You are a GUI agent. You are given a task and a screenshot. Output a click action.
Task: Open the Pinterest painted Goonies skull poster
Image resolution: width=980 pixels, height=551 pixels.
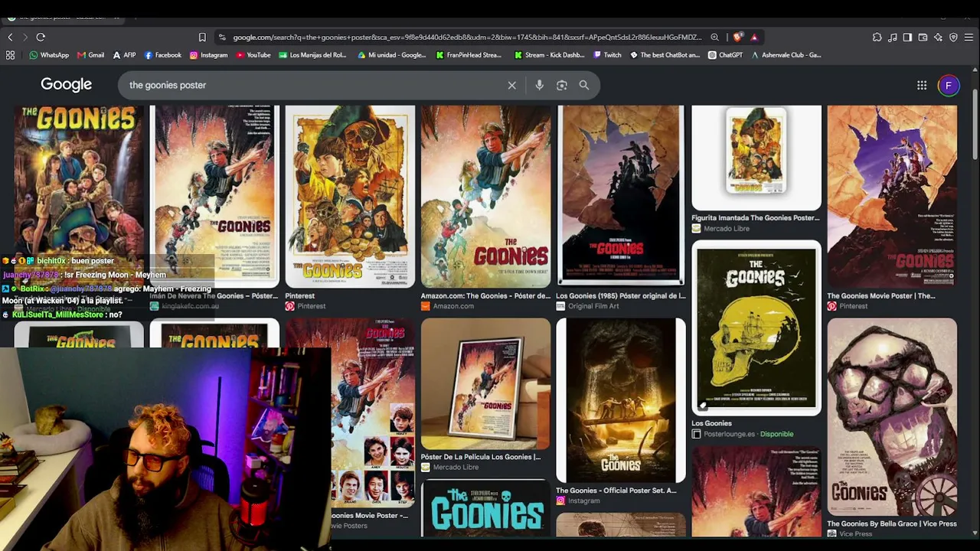click(x=350, y=197)
